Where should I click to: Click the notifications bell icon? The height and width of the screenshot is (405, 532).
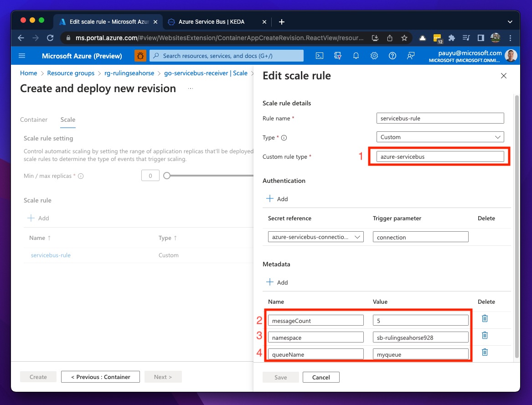coord(356,56)
